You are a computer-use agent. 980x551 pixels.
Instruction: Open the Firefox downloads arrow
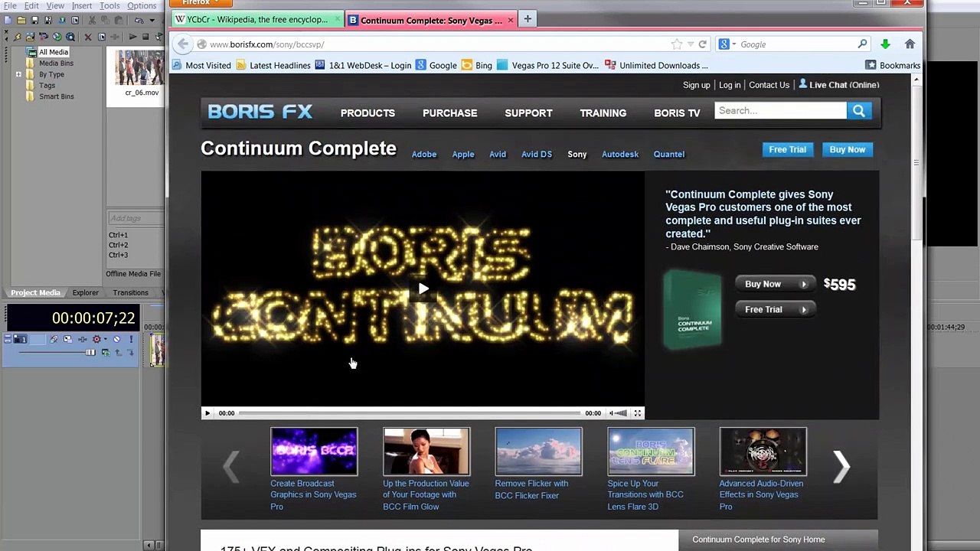pyautogui.click(x=885, y=44)
